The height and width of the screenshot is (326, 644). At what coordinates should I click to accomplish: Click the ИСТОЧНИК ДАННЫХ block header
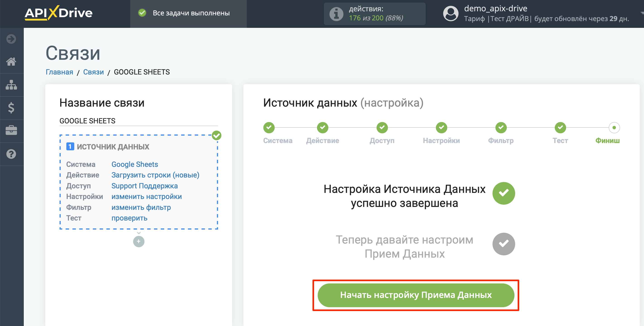pos(113,147)
